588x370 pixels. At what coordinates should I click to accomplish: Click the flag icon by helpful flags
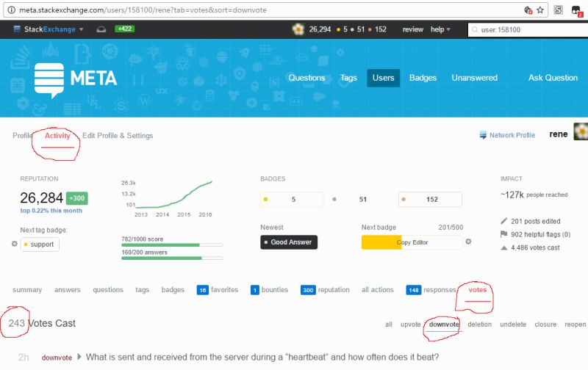503,234
